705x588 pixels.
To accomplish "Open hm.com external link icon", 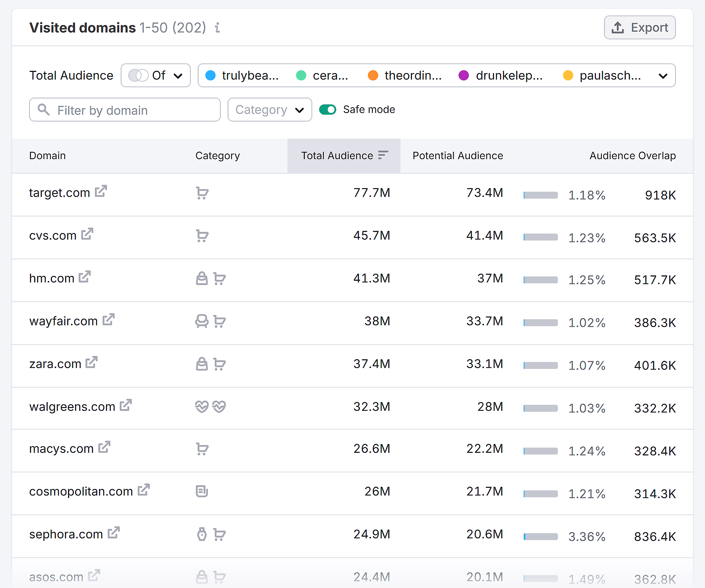I will click(85, 277).
